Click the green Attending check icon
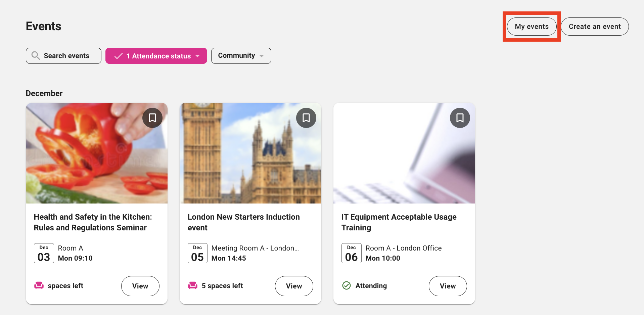 point(346,286)
